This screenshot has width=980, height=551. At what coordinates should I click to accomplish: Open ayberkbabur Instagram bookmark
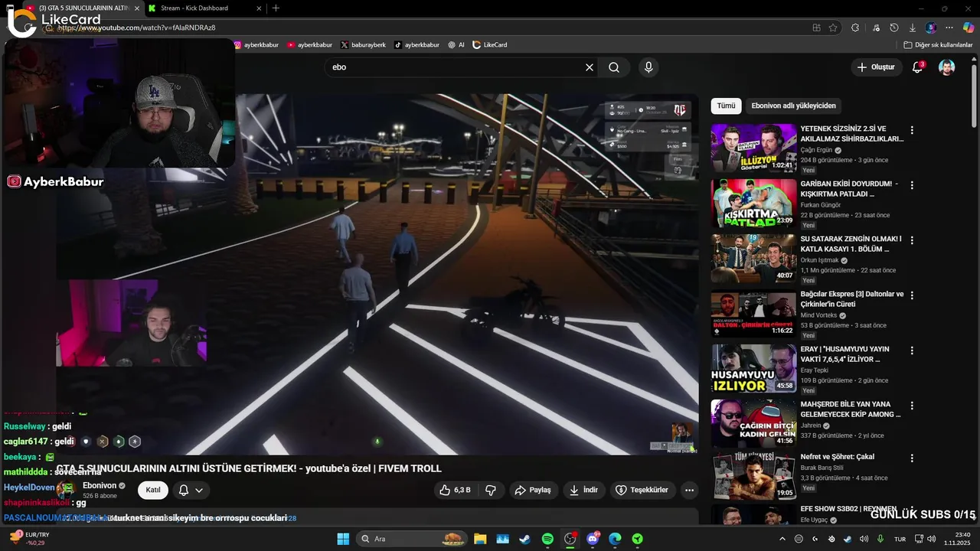point(256,45)
